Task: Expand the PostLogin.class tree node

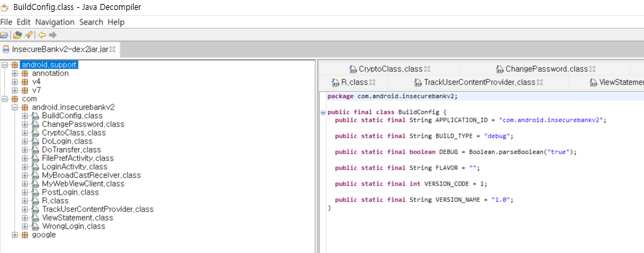Action: pyautogui.click(x=25, y=193)
